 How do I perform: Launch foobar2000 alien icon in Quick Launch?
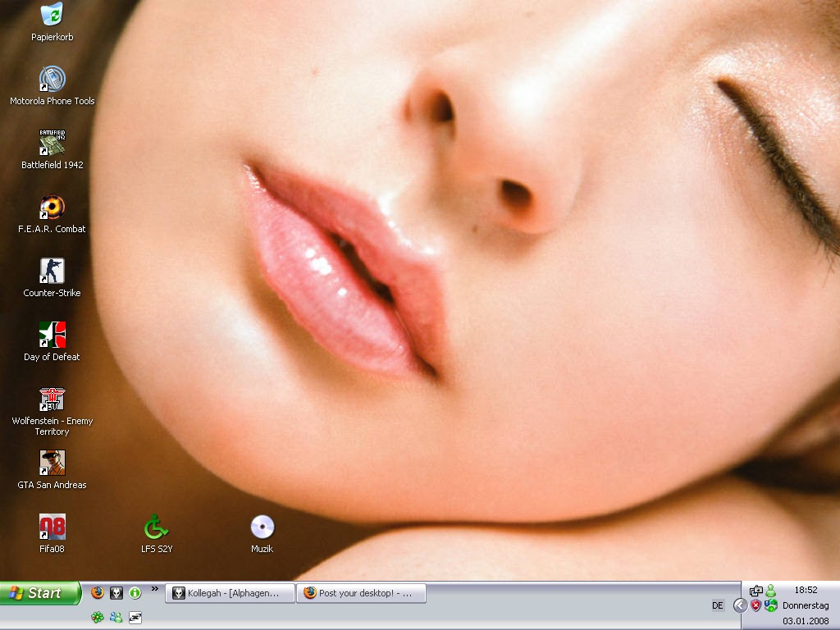click(116, 592)
